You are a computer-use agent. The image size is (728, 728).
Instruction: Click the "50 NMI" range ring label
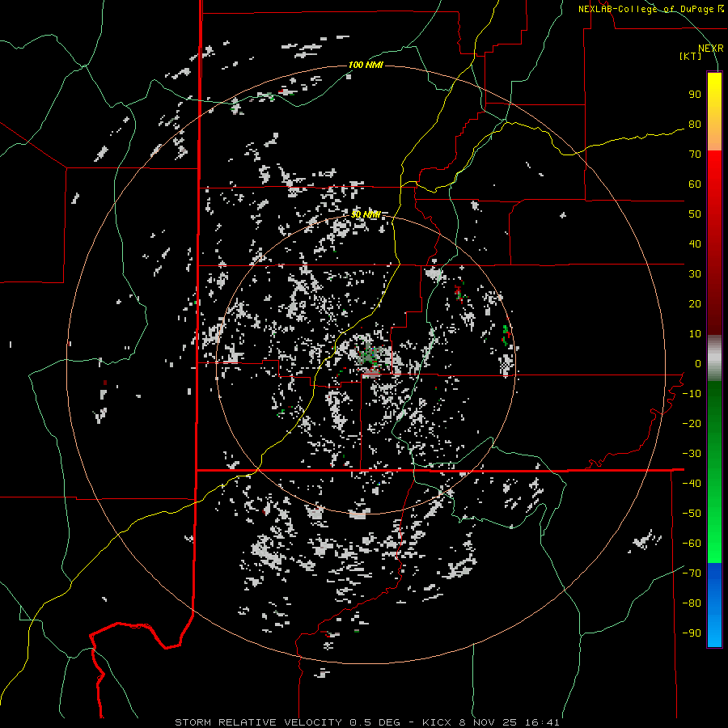pos(366,214)
